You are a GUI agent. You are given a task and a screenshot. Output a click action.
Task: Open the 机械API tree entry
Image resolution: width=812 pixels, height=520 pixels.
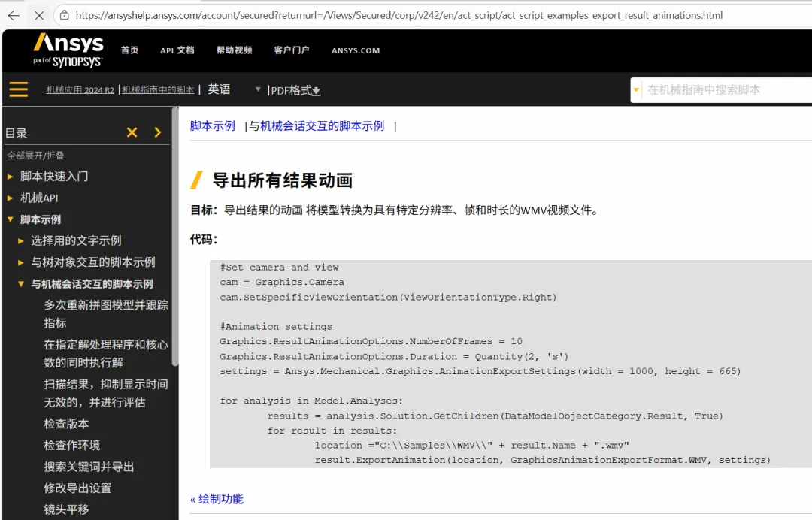click(39, 198)
